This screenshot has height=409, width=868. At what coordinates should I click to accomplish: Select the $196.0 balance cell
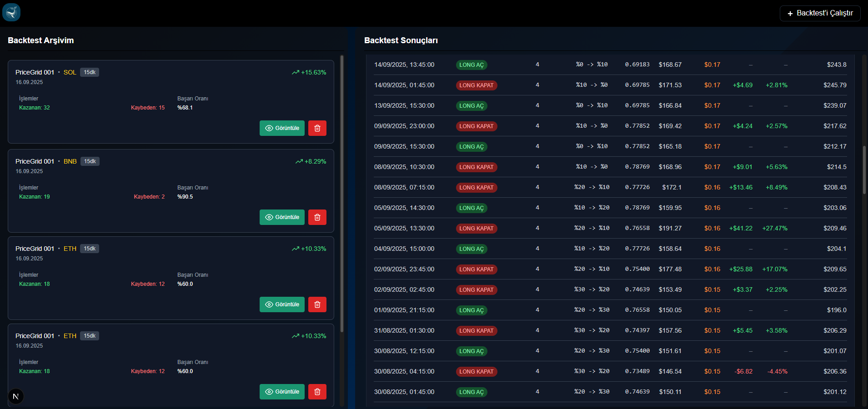[837, 310]
